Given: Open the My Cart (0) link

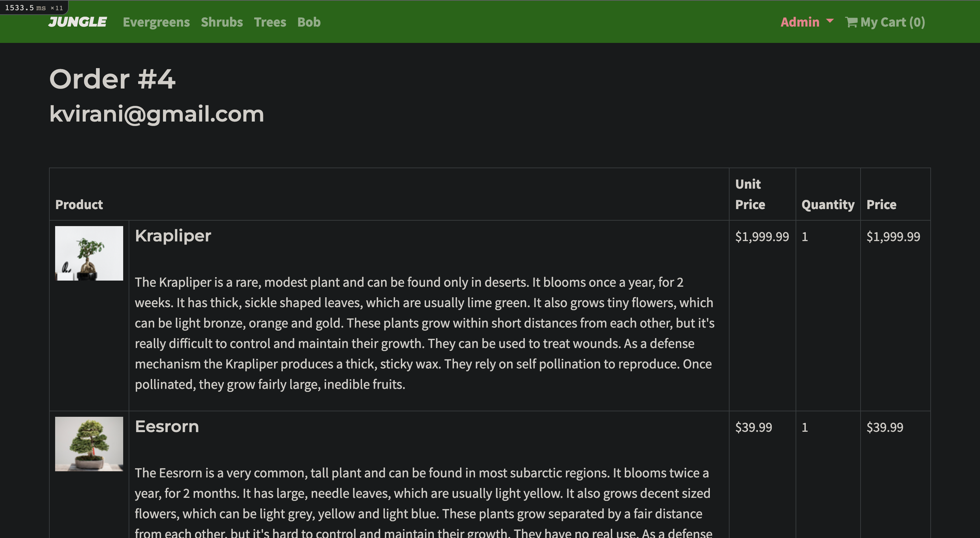Looking at the screenshot, I should coord(885,22).
